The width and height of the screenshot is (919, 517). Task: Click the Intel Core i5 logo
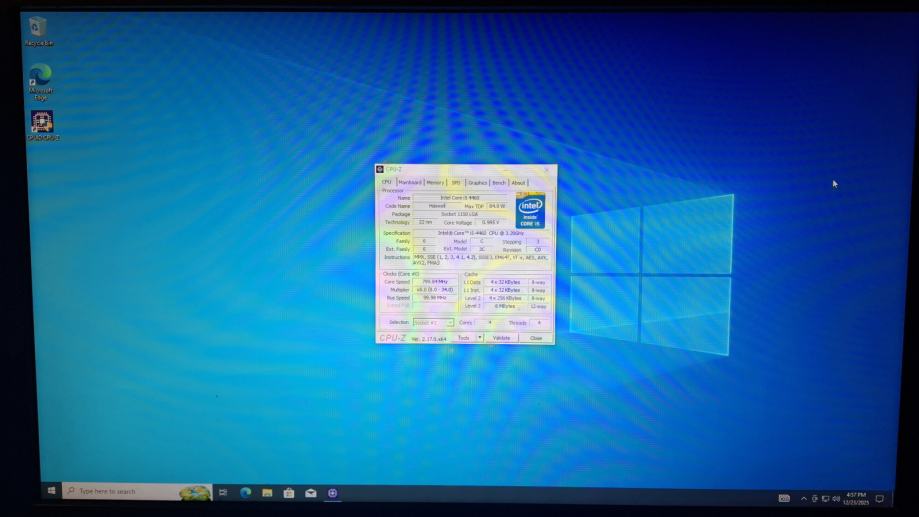point(530,211)
